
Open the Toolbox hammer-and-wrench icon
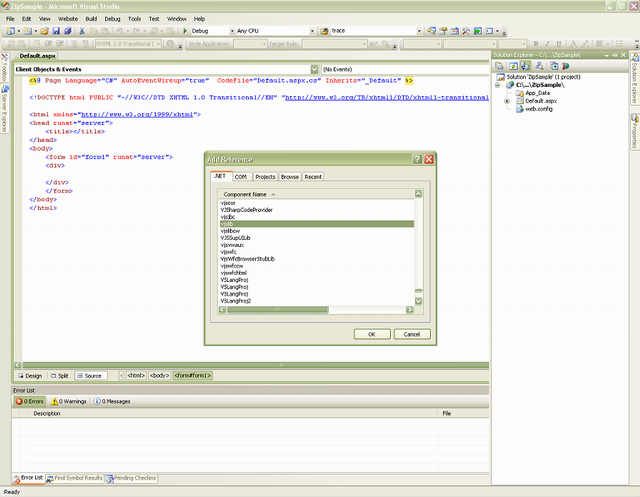coord(466,31)
